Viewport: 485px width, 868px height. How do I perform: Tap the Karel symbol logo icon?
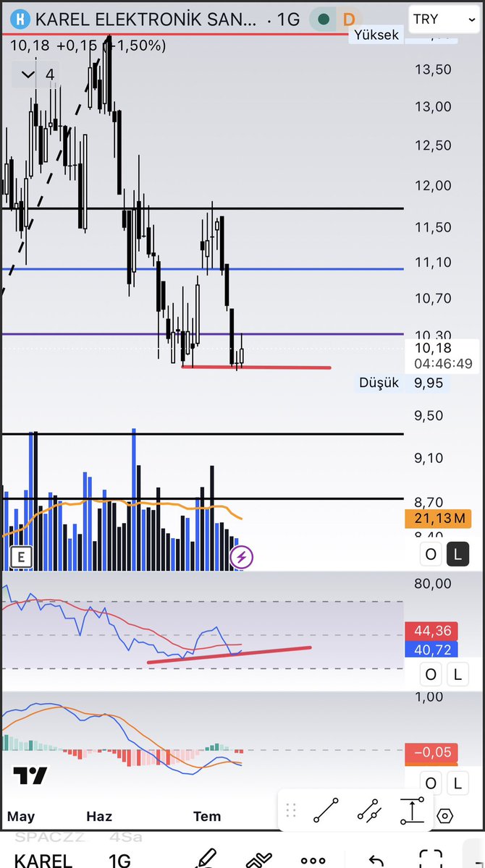pyautogui.click(x=22, y=20)
